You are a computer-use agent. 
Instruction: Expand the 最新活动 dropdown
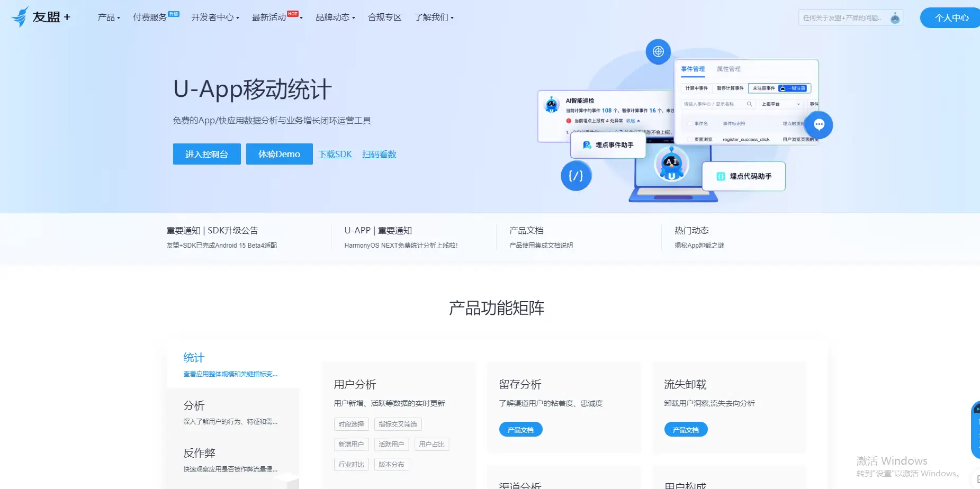[x=277, y=17]
